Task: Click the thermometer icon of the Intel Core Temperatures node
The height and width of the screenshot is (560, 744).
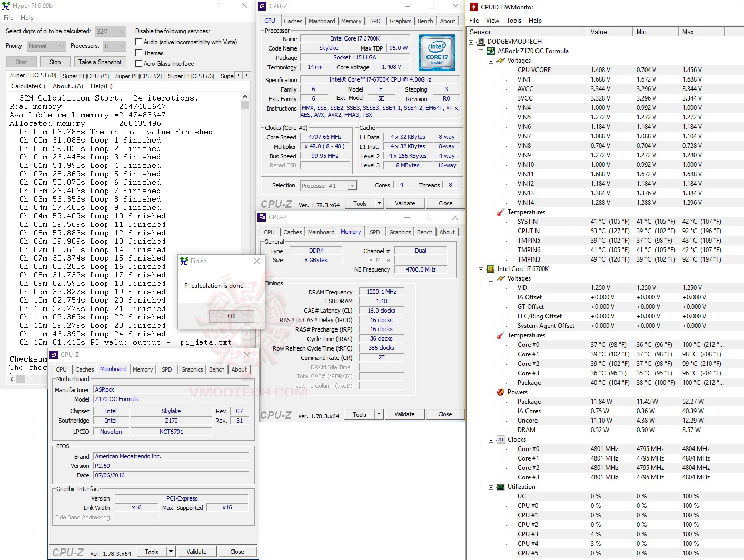Action: [x=501, y=335]
